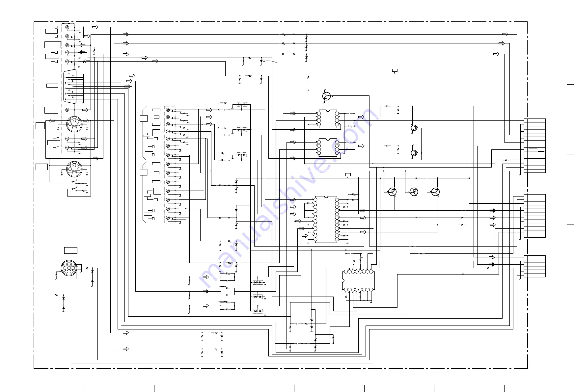Select the 15-pin D-sub connector symbol
Image resolution: width=574 pixels, height=392 pixels.
coord(70,87)
